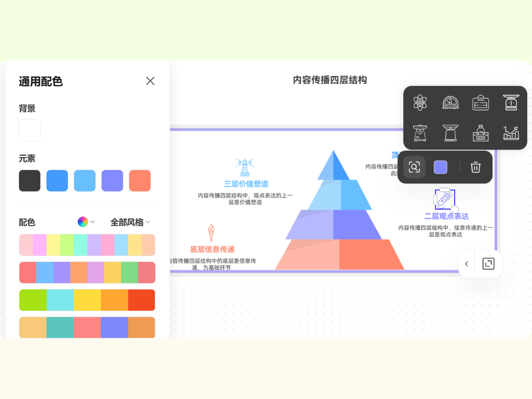Collapse the side controls with the left chevron
Image resolution: width=532 pixels, height=399 pixels.
click(x=466, y=264)
